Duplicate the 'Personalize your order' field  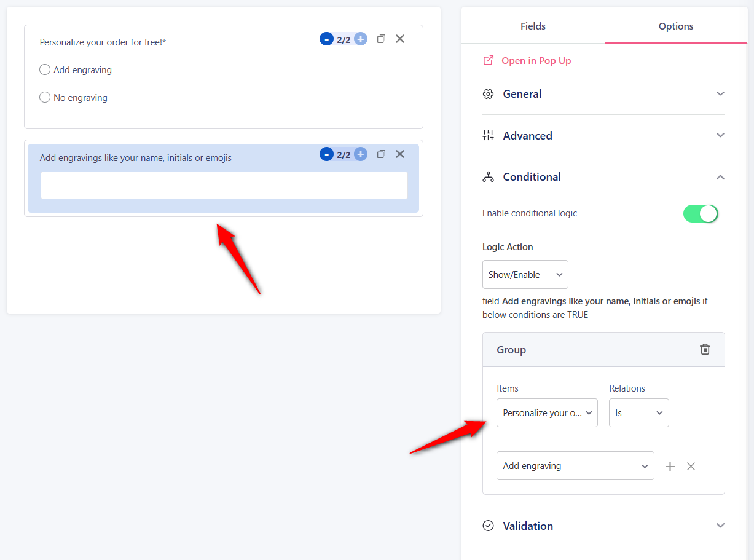click(381, 38)
